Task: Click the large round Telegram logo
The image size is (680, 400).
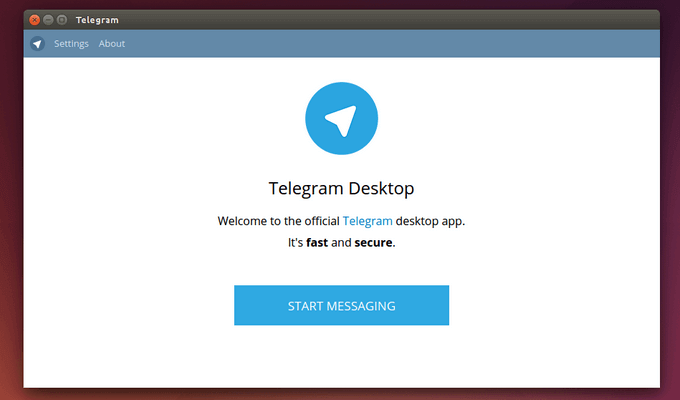Action: click(x=341, y=118)
